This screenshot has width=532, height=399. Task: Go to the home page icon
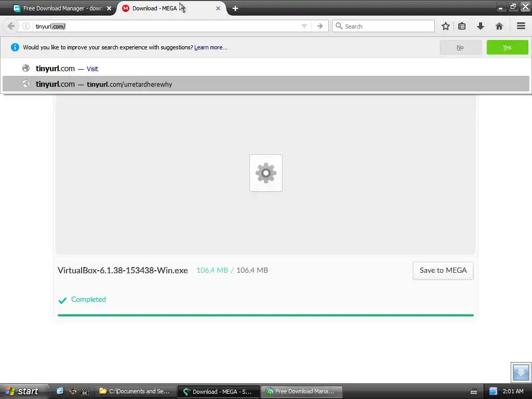point(499,26)
